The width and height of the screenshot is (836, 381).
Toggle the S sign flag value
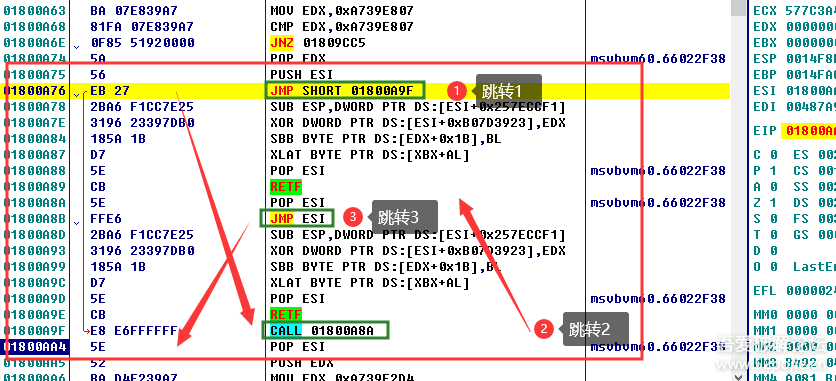coord(774,218)
